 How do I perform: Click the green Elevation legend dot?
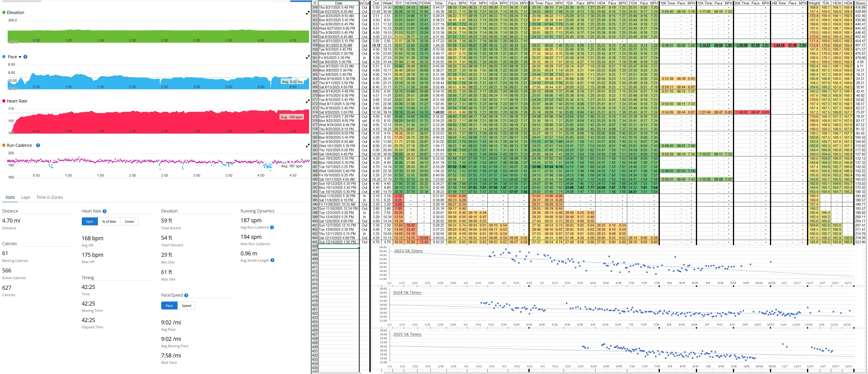[x=4, y=13]
